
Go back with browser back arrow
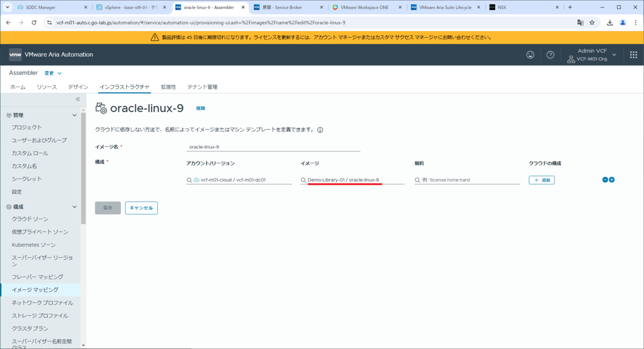tap(9, 23)
